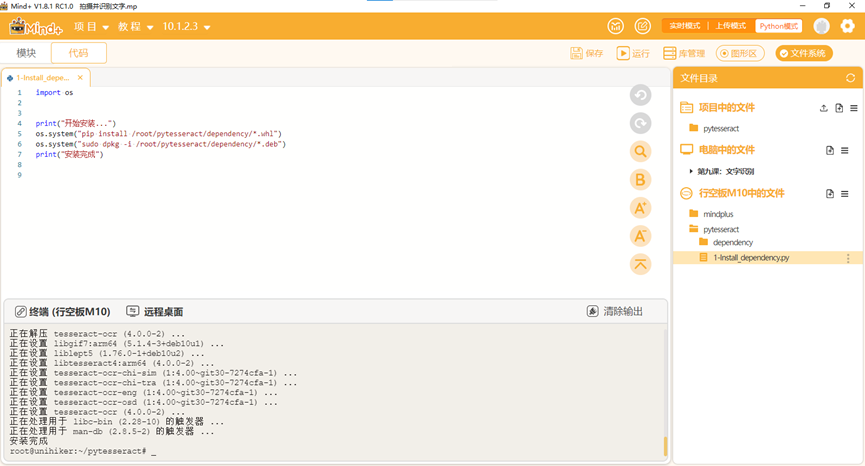The height and width of the screenshot is (466, 865).
Task: Open more options for 1-Install_dependency.py
Action: [848, 258]
